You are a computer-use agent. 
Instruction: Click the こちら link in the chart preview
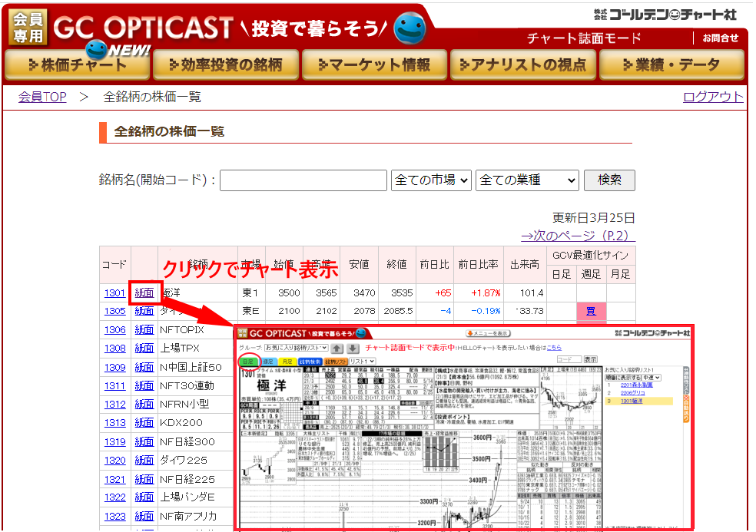coord(554,348)
